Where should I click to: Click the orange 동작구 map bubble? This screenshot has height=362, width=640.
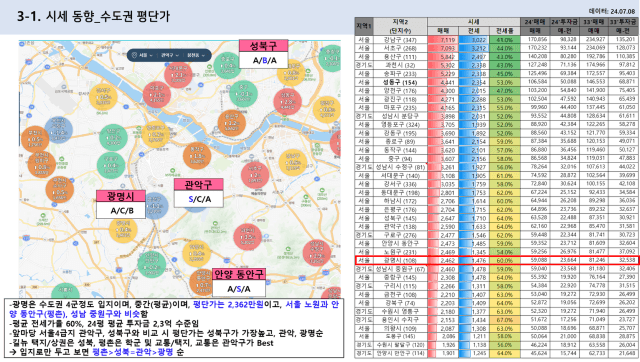[197, 155]
